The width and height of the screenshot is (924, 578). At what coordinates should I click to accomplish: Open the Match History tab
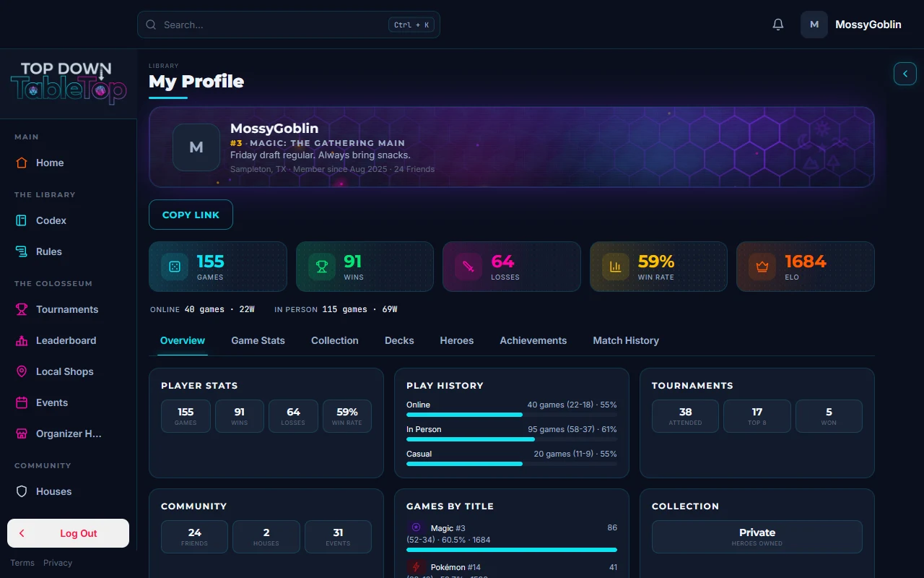click(626, 340)
